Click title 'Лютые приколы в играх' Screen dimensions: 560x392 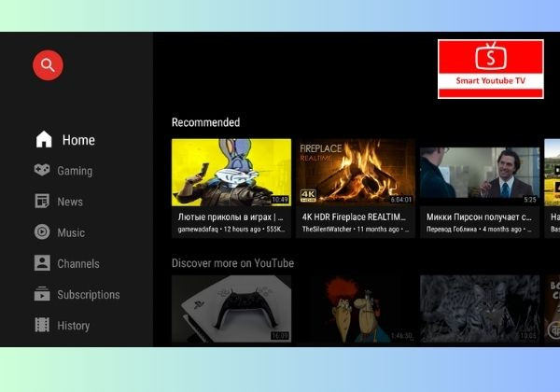click(231, 217)
